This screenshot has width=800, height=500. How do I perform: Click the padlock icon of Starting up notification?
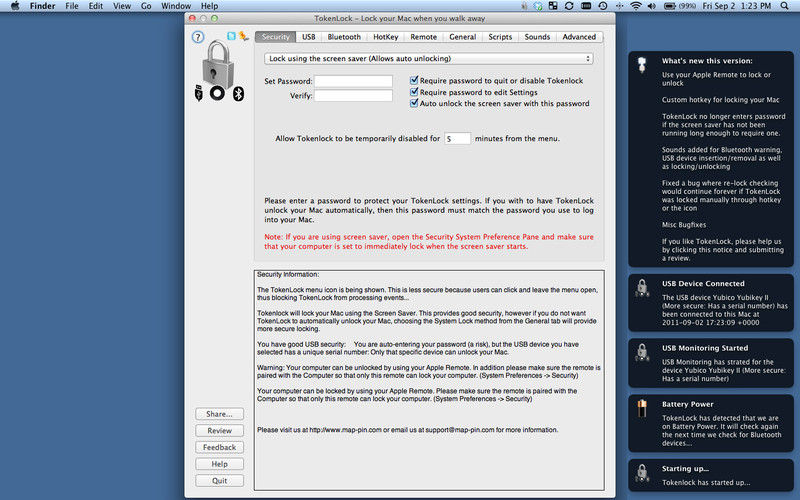tap(642, 473)
